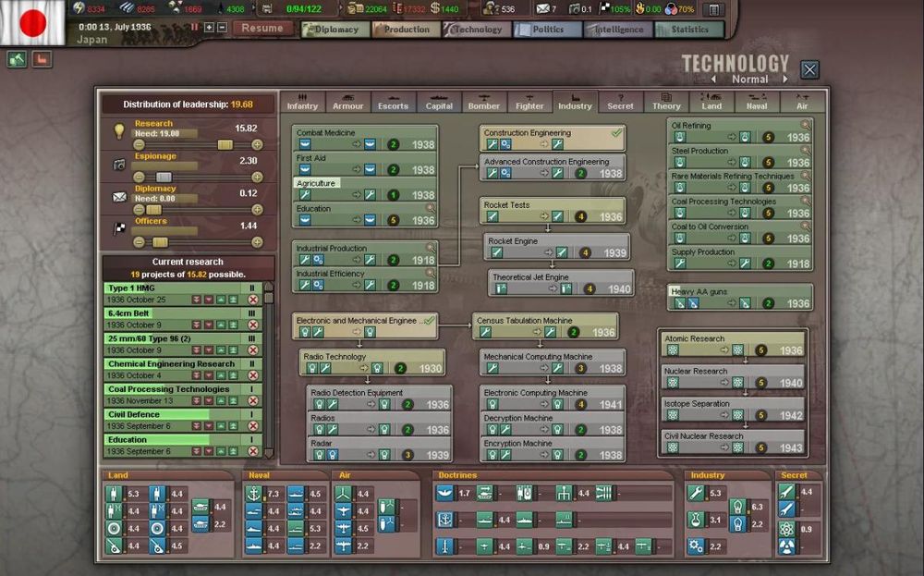
Task: Click the '19 projects of 15.82 possible' text
Action: pyautogui.click(x=188, y=275)
